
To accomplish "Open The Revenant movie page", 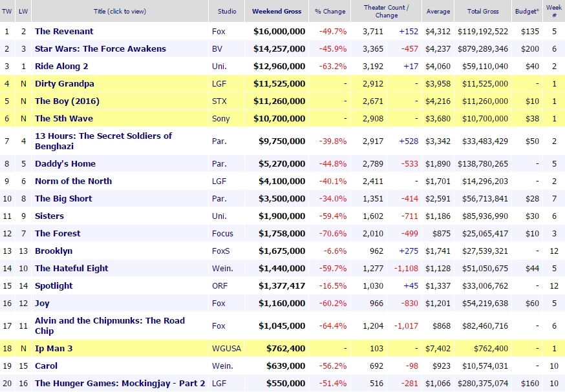I will (64, 31).
